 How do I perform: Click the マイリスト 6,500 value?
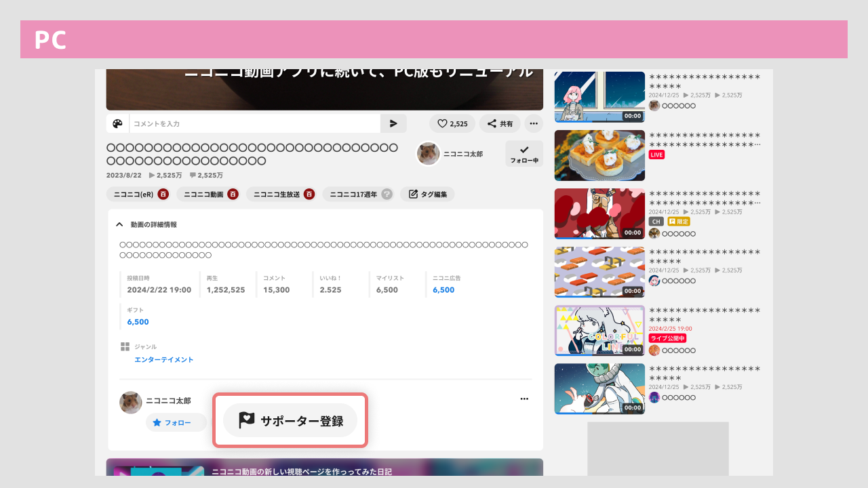387,289
